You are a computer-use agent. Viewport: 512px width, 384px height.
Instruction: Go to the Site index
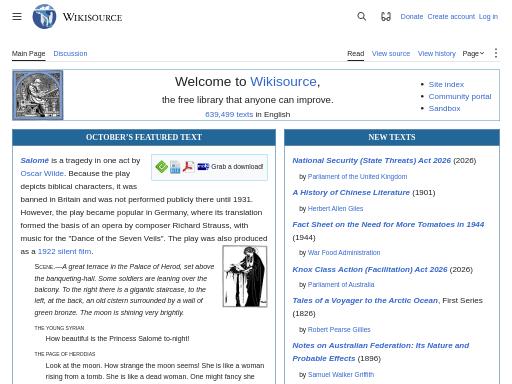tap(446, 84)
